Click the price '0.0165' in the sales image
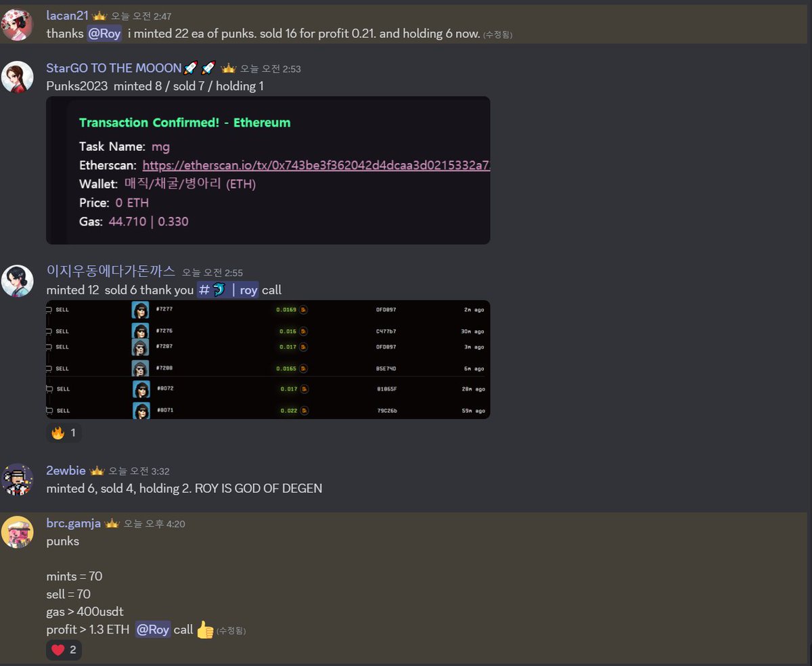Screen dimensions: 812x666 click(286, 369)
